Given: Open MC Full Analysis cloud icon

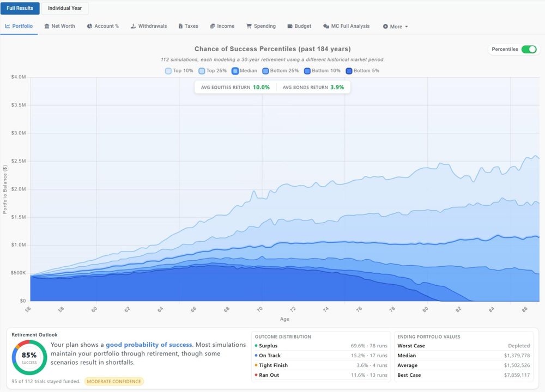Looking at the screenshot, I should (325, 26).
